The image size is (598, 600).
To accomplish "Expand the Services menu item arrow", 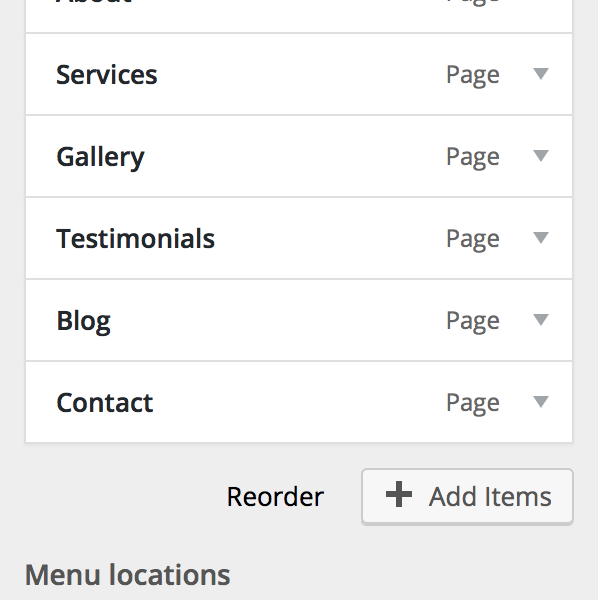I will pyautogui.click(x=541, y=73).
